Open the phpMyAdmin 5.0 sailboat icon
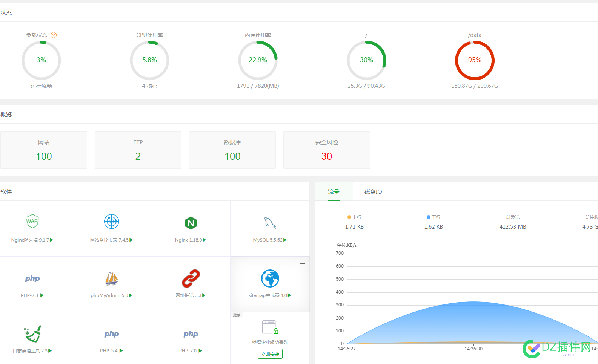 pos(112,279)
